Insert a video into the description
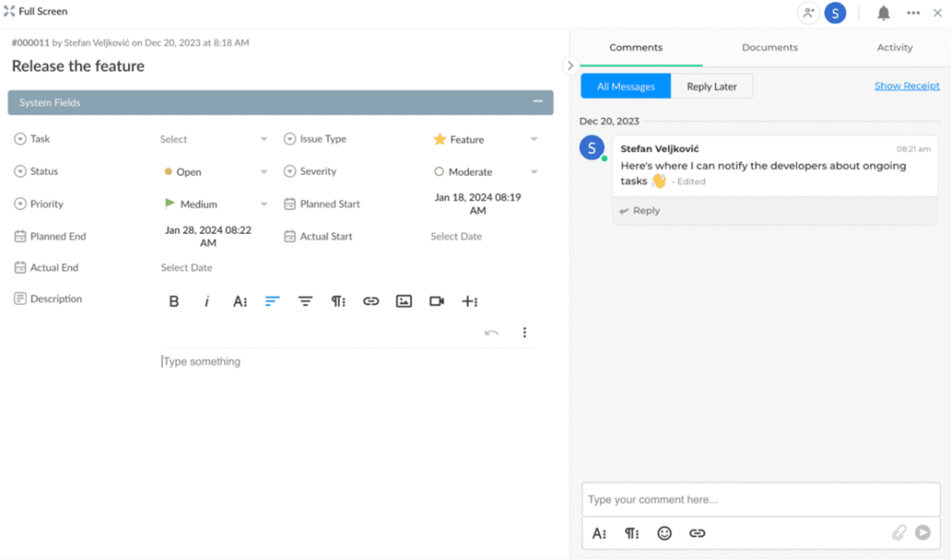 point(436,301)
